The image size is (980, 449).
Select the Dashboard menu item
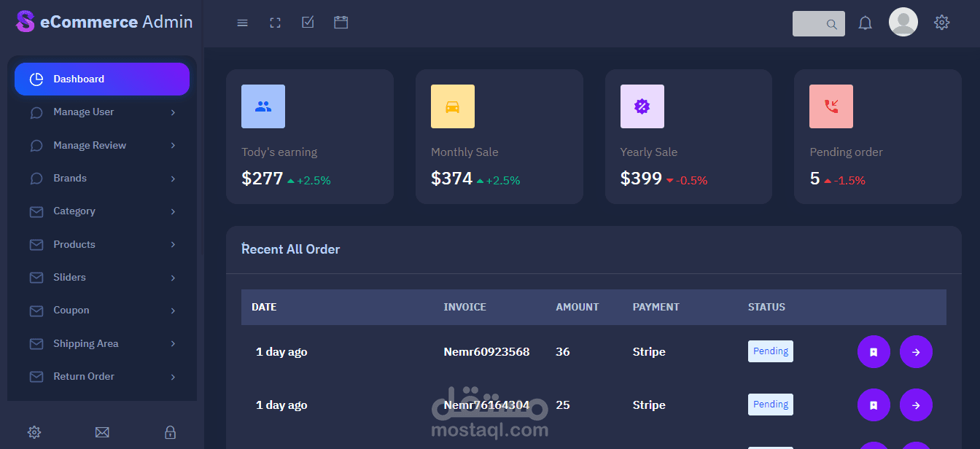coord(102,79)
